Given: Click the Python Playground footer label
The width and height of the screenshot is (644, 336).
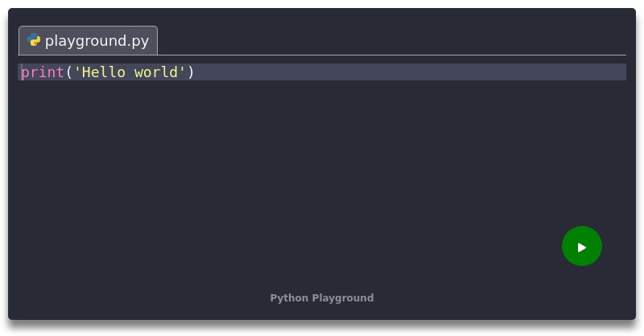Looking at the screenshot, I should point(322,297).
